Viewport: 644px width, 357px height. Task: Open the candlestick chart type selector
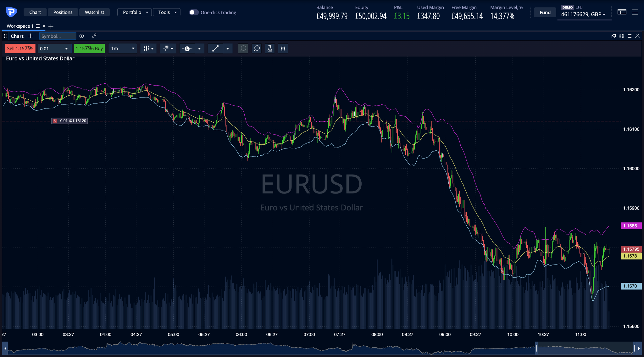148,48
